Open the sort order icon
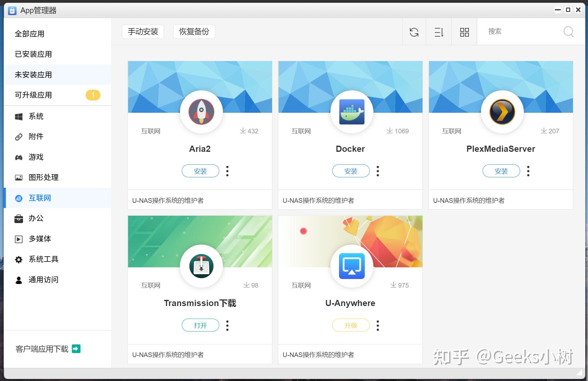 coord(439,32)
